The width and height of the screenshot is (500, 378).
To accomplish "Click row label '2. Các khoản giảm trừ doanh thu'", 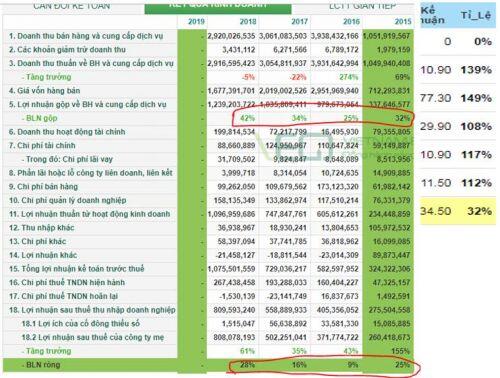I will point(67,50).
